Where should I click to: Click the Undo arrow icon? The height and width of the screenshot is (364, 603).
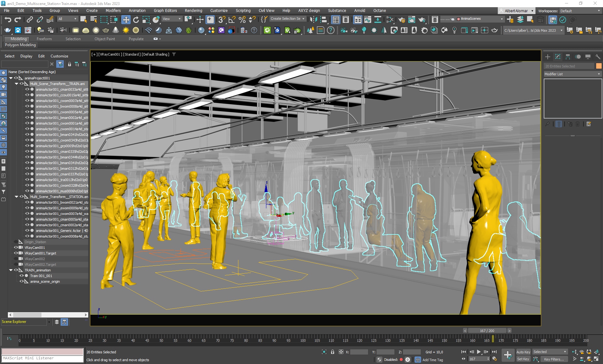[8, 20]
